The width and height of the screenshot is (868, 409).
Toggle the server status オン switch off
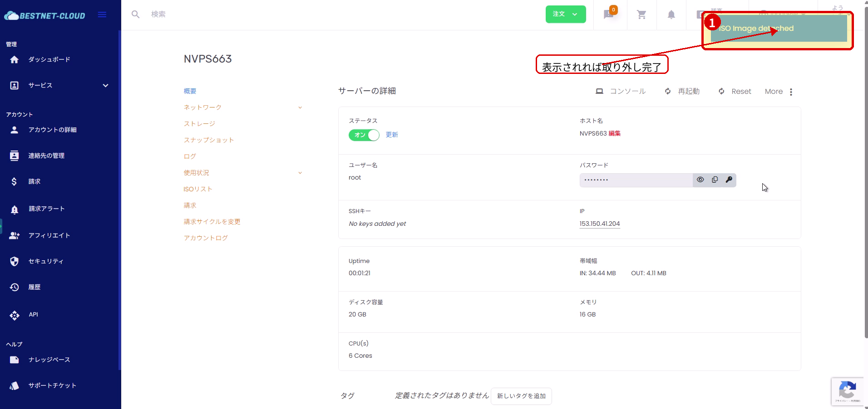click(x=363, y=135)
